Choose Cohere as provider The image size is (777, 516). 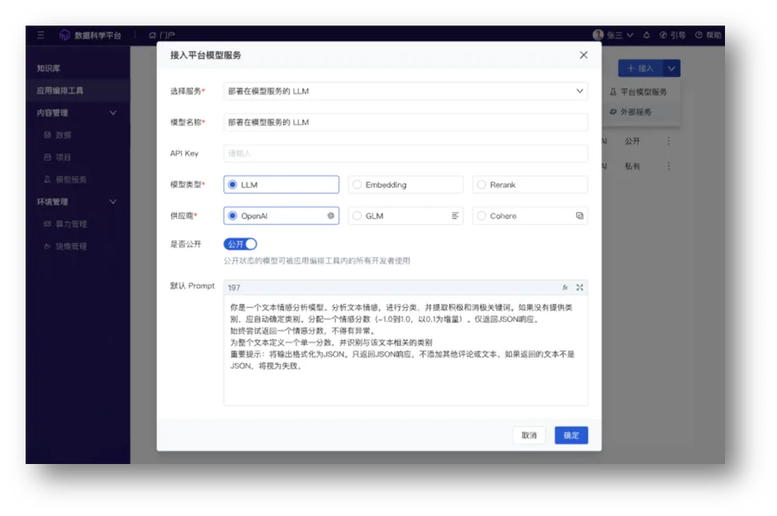point(530,216)
